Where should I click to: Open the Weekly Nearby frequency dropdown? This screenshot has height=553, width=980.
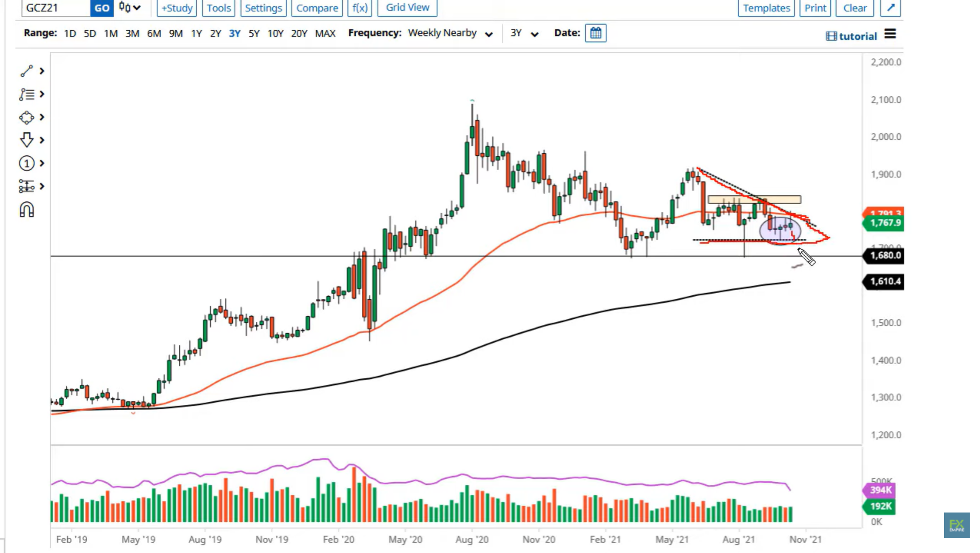point(451,33)
